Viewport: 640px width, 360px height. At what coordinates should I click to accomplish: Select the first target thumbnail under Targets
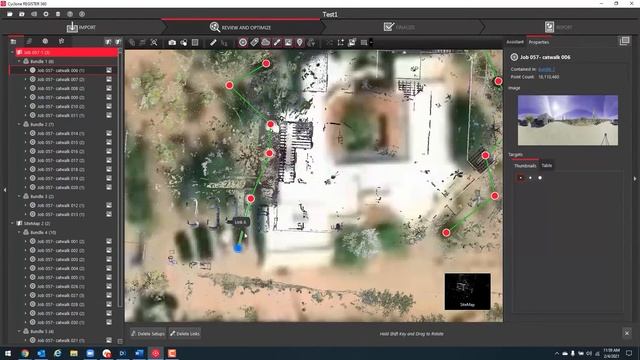pyautogui.click(x=520, y=178)
